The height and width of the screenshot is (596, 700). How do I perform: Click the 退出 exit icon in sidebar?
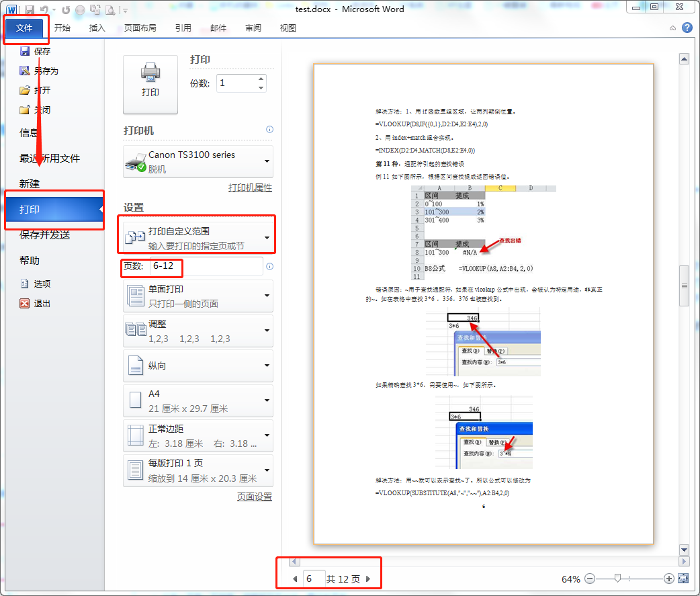coord(25,303)
